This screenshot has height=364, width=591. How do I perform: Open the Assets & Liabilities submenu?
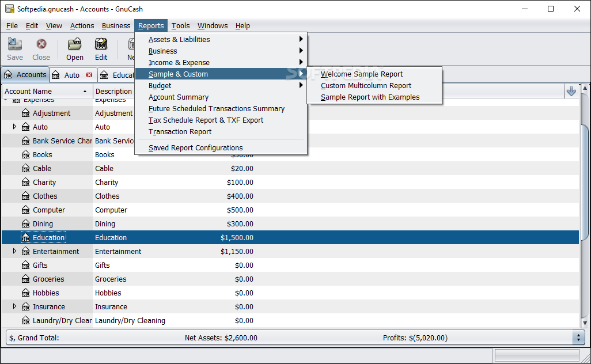click(x=221, y=39)
